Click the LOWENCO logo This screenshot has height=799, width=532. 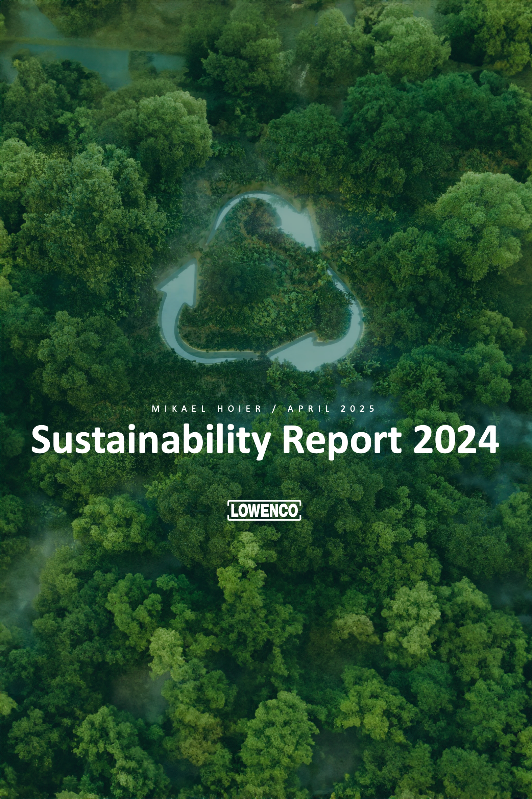pyautogui.click(x=264, y=510)
